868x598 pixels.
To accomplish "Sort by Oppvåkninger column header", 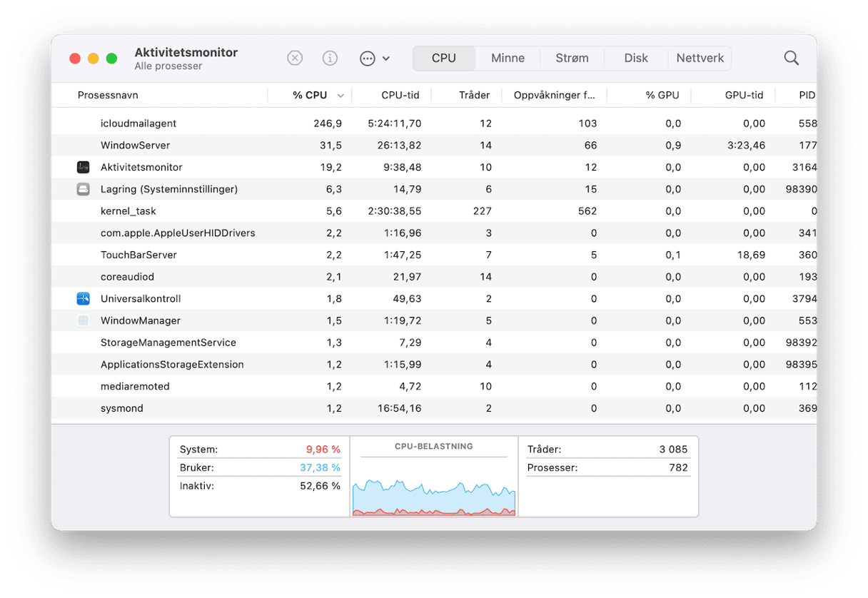I will tap(555, 95).
